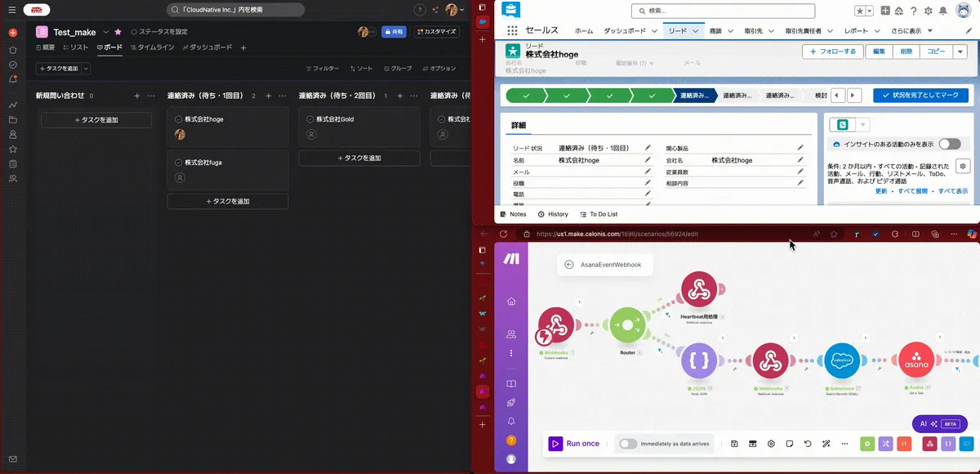
Task: Switch to ダッシュボード tab in Asana
Action: pos(207,47)
